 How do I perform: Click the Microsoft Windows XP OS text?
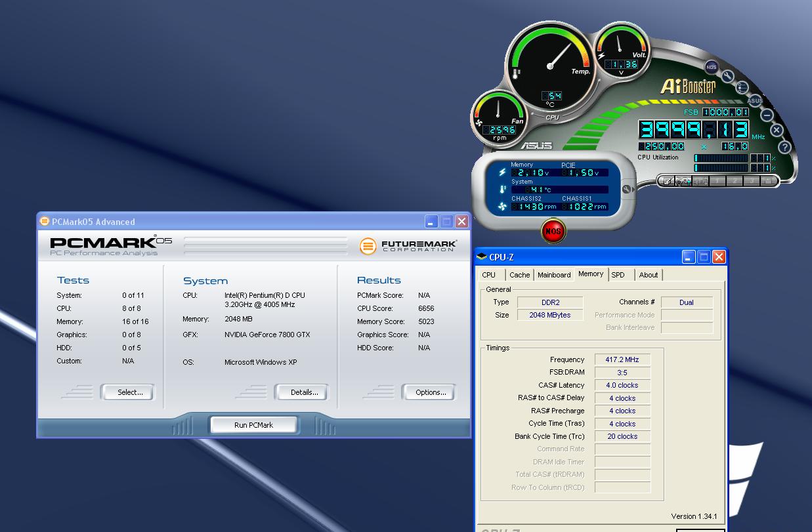pyautogui.click(x=260, y=362)
